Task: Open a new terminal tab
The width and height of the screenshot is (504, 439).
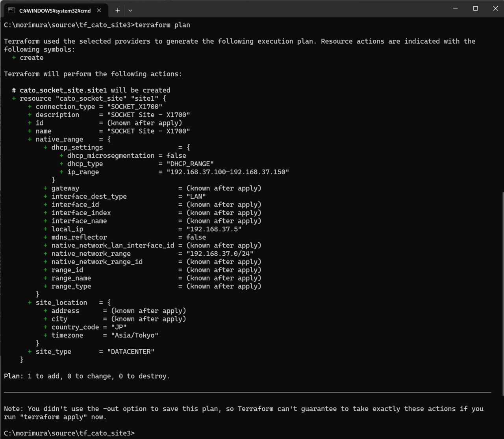Action: pyautogui.click(x=117, y=11)
